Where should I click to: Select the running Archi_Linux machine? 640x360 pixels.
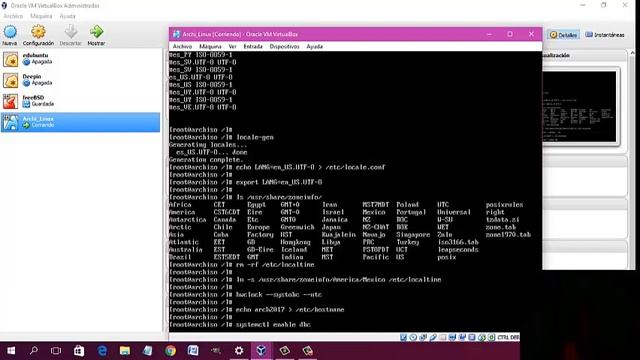tap(80, 122)
